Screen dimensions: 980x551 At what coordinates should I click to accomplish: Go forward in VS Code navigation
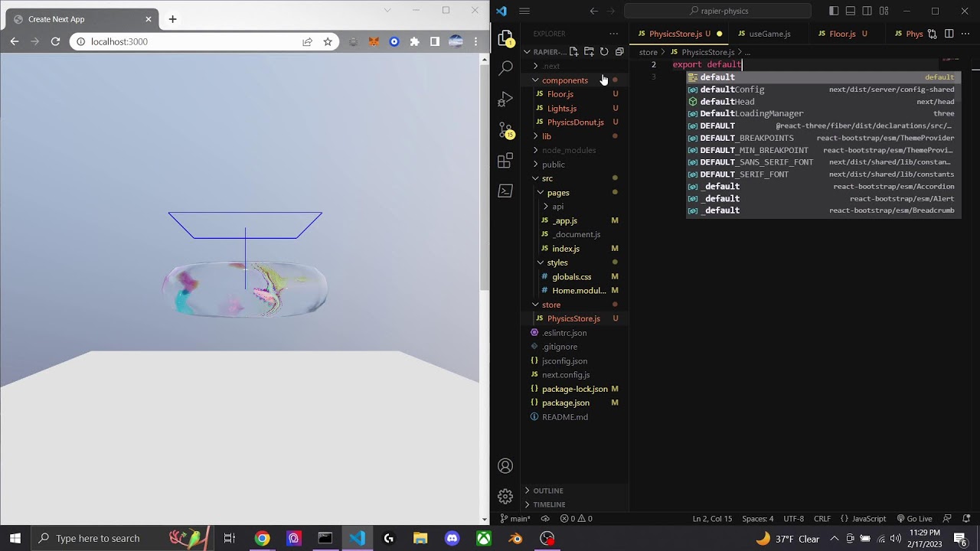pyautogui.click(x=612, y=11)
